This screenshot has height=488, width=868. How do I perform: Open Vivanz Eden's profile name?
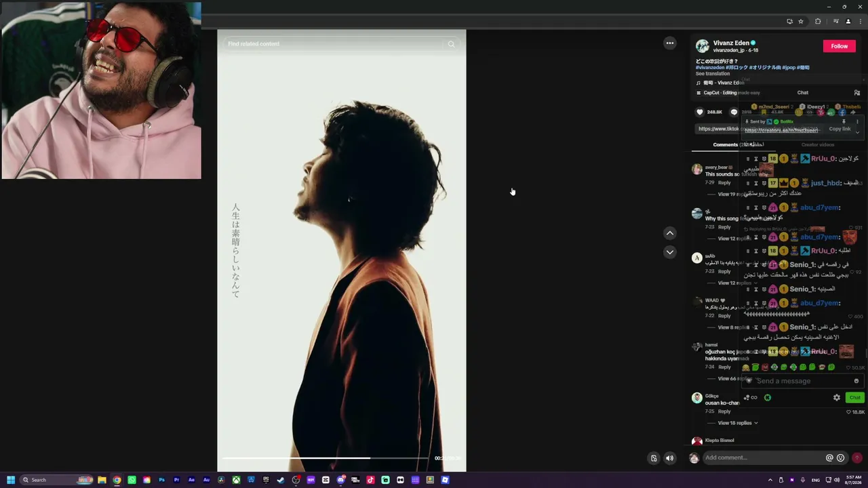[731, 43]
